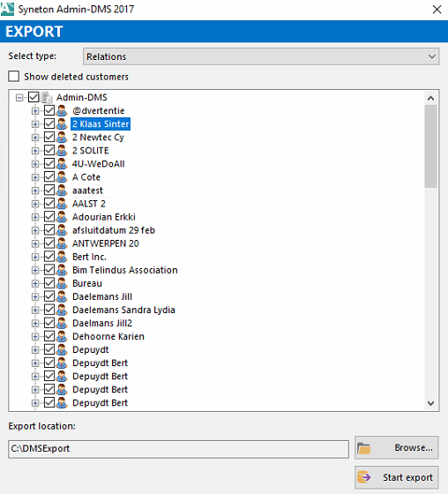Click the scroll down arrow in customer list
Viewport: 448px width, 494px height.
point(430,403)
